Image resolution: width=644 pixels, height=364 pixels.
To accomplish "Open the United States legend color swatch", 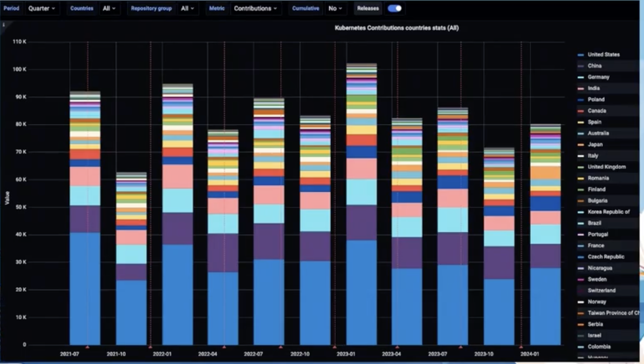I will tap(581, 55).
